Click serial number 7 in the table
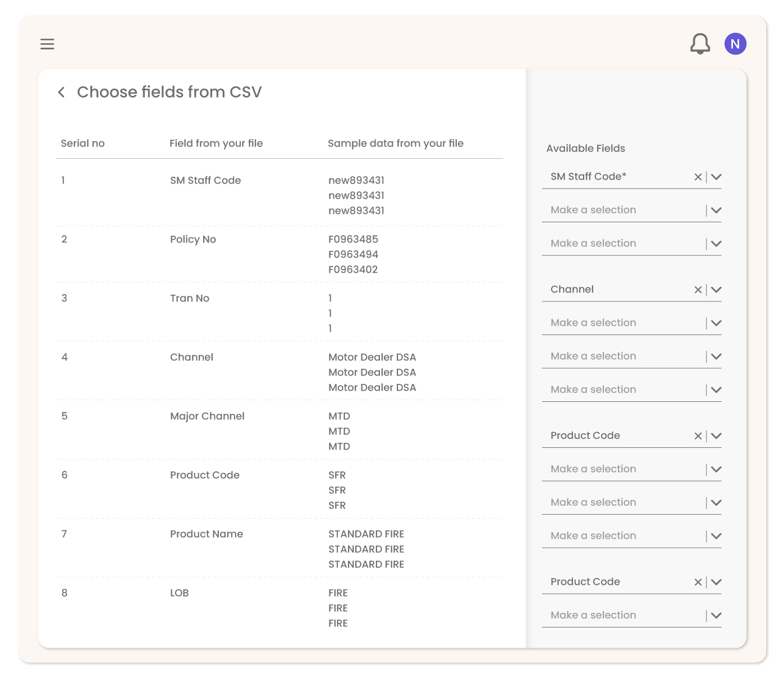Image resolution: width=784 pixels, height=678 pixels. [64, 534]
